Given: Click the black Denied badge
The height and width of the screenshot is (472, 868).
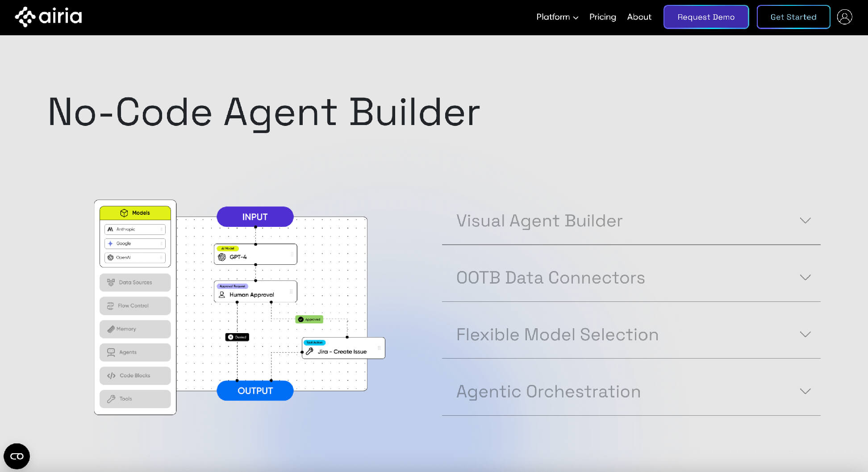Looking at the screenshot, I should 237,337.
